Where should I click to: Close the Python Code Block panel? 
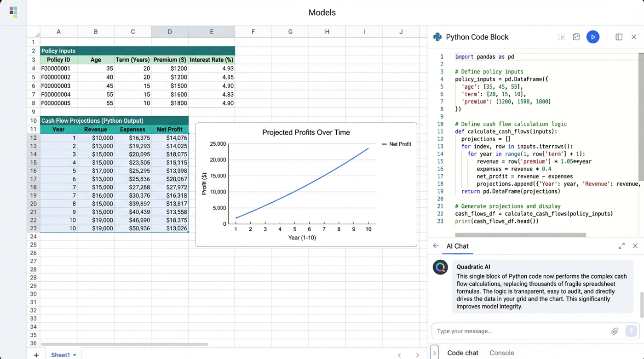coord(634,37)
